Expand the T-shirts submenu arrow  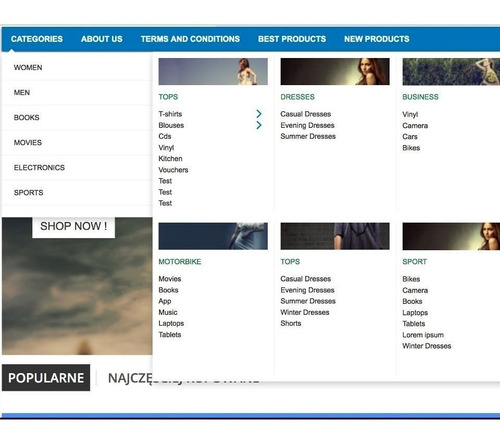259,114
